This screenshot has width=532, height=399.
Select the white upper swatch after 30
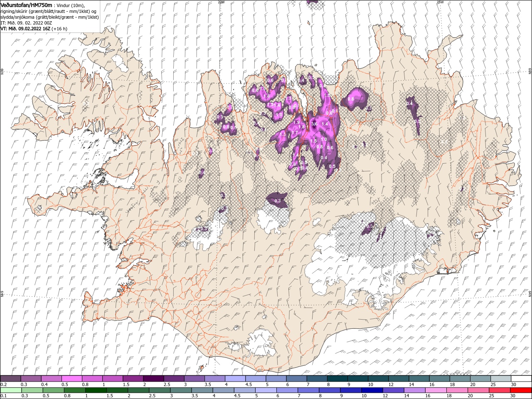point(522,379)
